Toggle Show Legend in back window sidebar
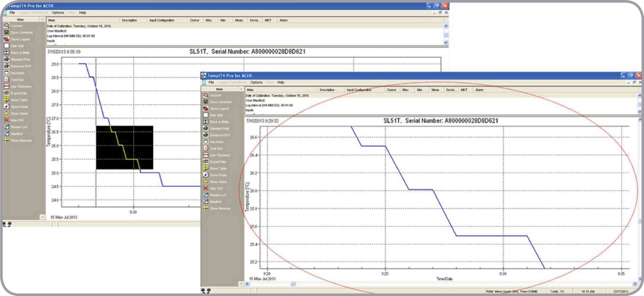 tap(7, 39)
